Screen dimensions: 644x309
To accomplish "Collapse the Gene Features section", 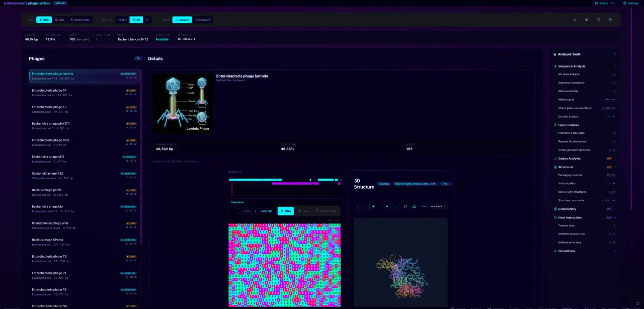I will pos(585,125).
